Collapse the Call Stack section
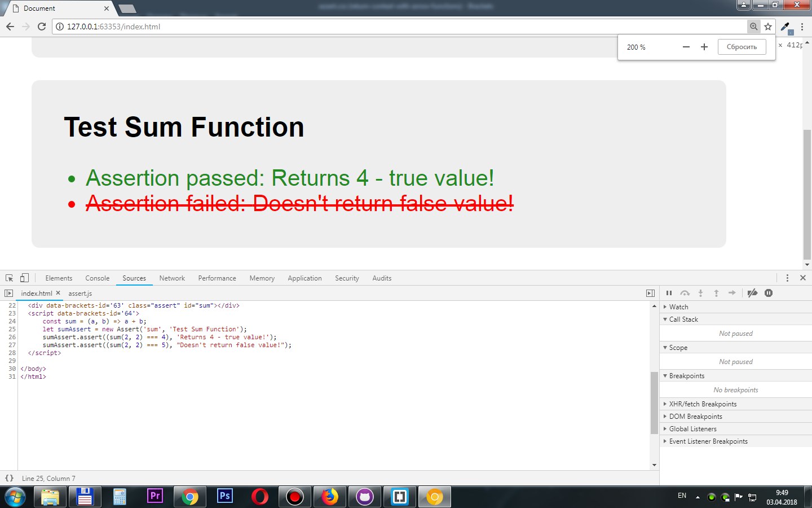Viewport: 812px width, 508px height. pyautogui.click(x=736, y=319)
